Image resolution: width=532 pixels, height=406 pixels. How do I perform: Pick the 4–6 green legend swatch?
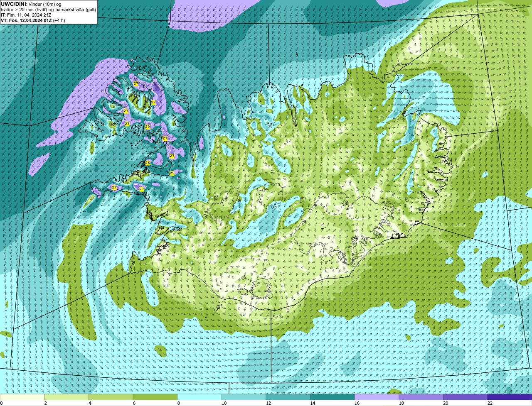111,397
